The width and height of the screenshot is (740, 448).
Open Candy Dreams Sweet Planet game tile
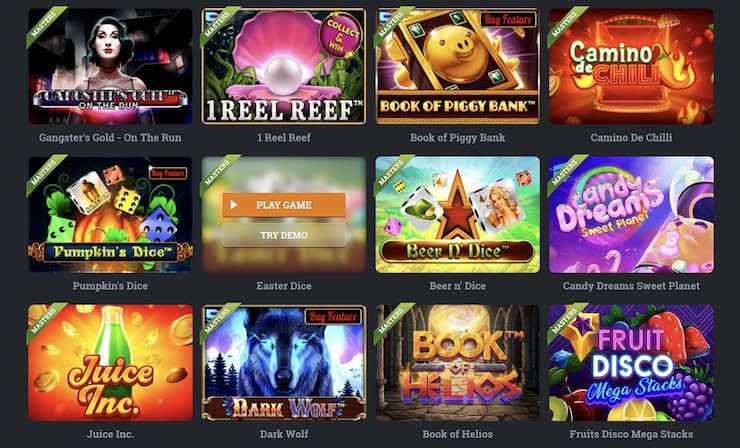point(631,214)
